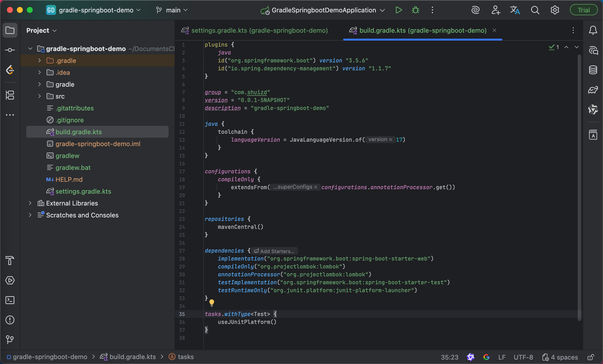Run the GradleSpringbootDemoApplication configuration
The image size is (603, 364).
point(398,10)
